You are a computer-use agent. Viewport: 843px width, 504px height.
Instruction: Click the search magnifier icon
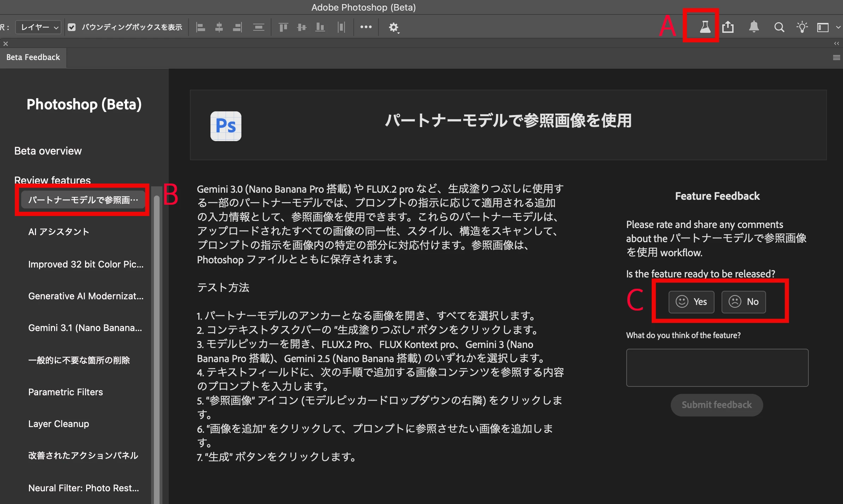pos(779,27)
